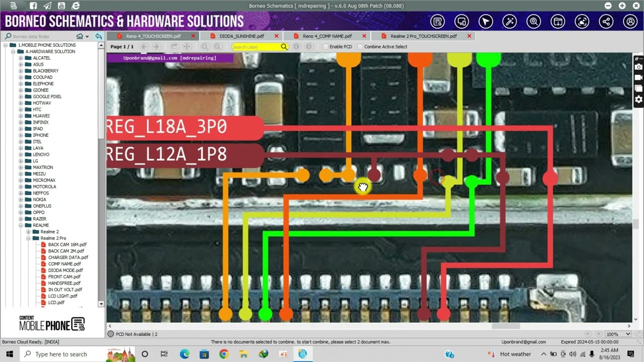Enable the PCD checkbox
The height and width of the screenshot is (362, 644).
[x=326, y=47]
